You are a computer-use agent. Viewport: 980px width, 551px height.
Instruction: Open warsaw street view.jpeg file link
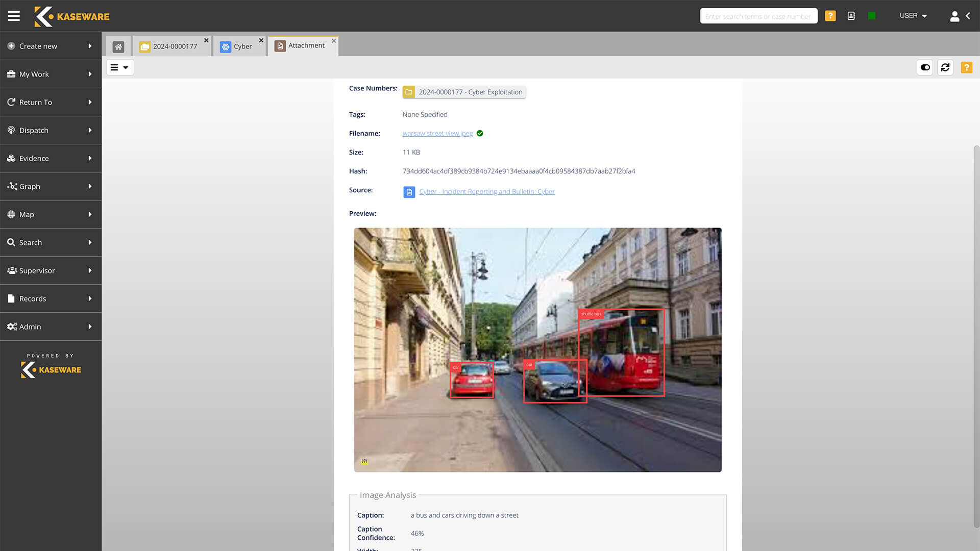point(437,133)
